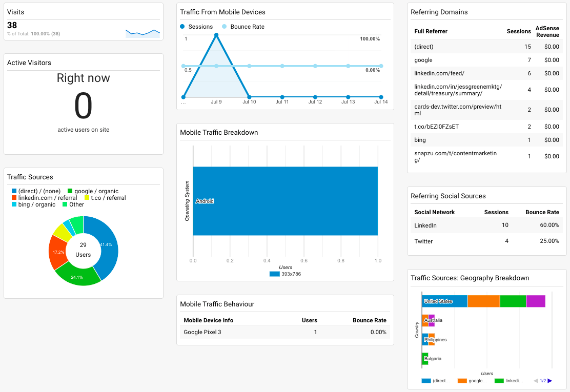Sort social sources by Bounce Rate
This screenshot has height=392, width=570.
542,212
